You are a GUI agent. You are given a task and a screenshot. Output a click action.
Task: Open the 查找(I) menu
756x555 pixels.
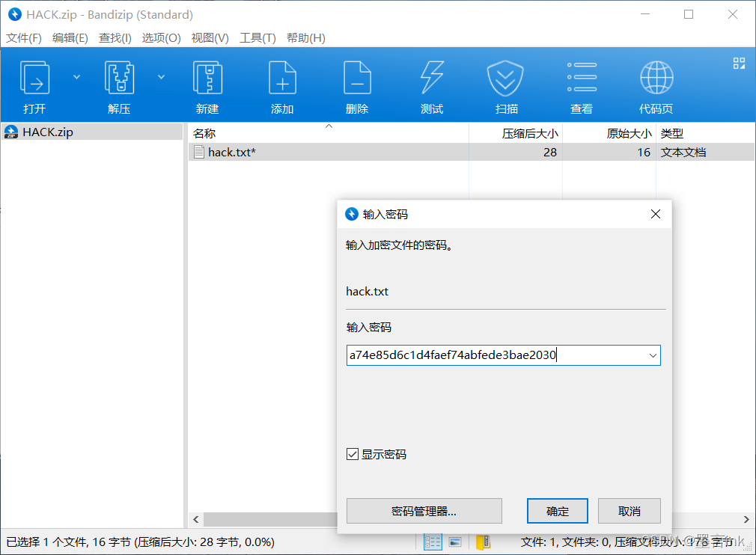pos(115,37)
